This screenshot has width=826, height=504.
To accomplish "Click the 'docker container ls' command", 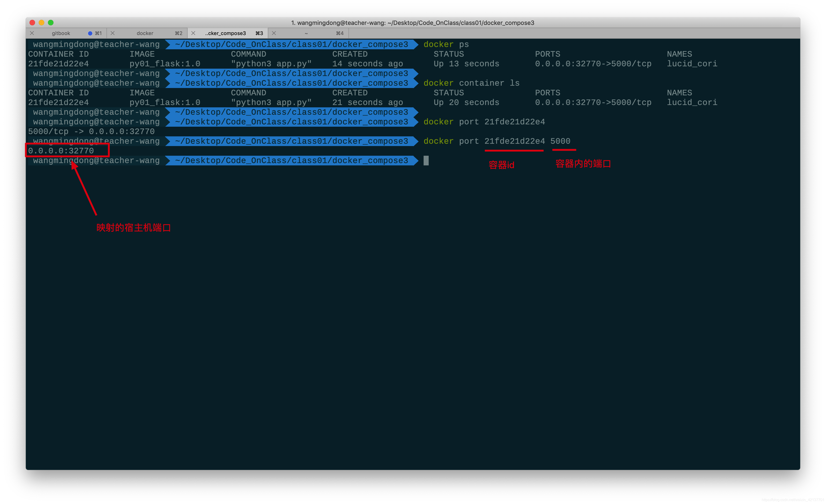I will [471, 83].
